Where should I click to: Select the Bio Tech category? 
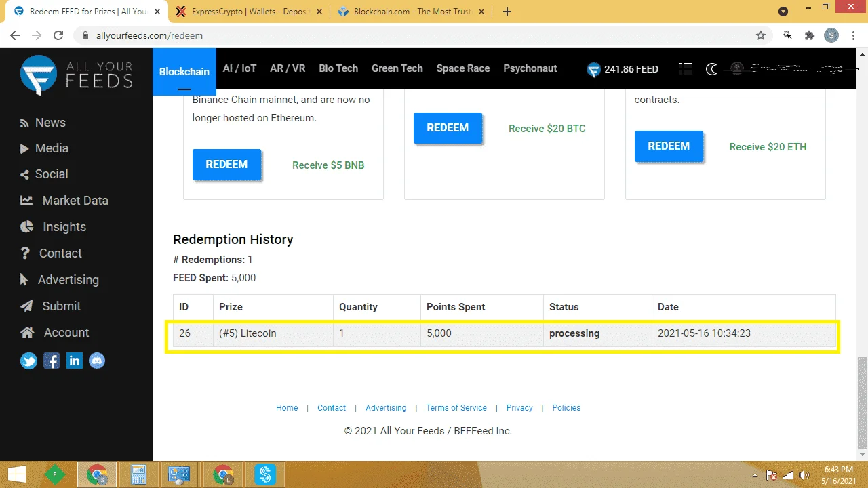coord(338,68)
